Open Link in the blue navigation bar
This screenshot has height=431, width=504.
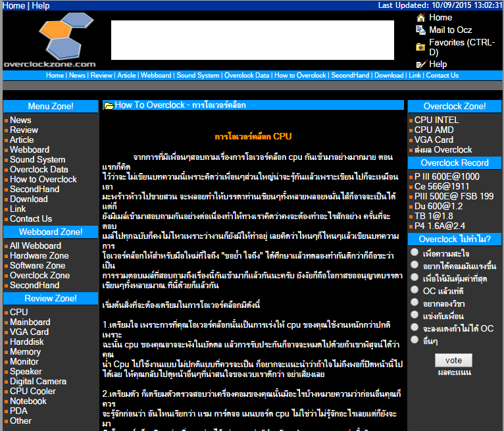[415, 75]
